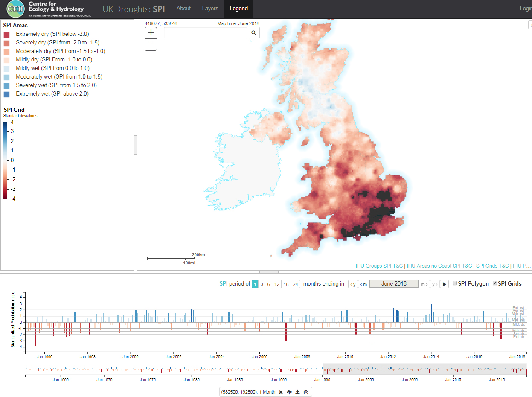Screen dimensions: 532x397
Task: Click the map search magnifier icon
Action: (253, 32)
